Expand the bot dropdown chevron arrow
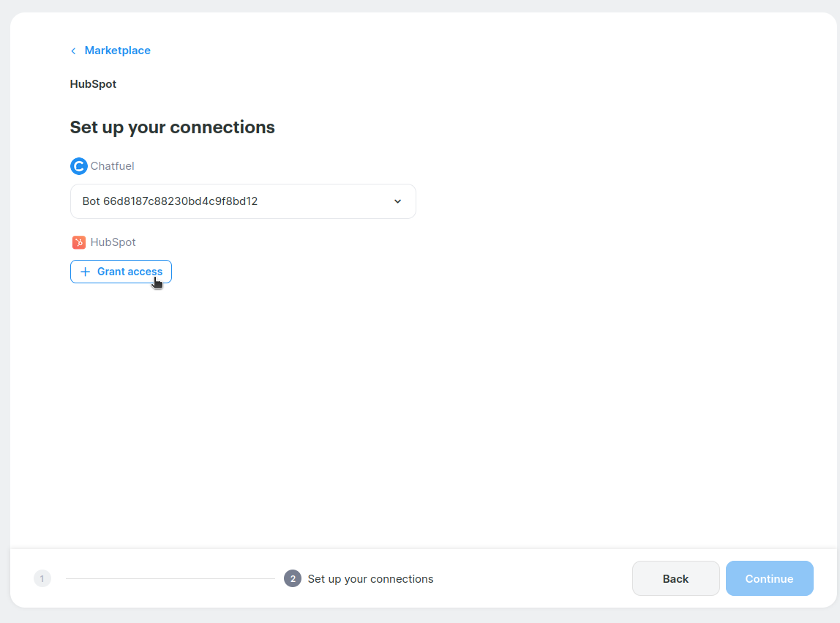 point(397,201)
